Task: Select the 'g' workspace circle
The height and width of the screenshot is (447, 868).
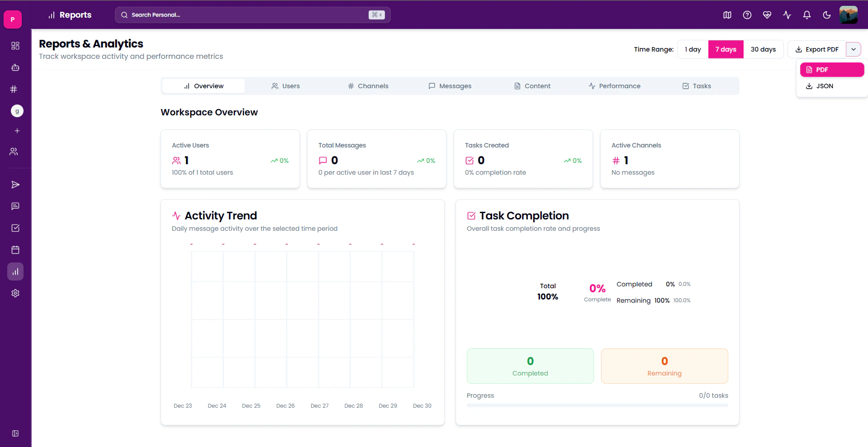Action: 17,111
